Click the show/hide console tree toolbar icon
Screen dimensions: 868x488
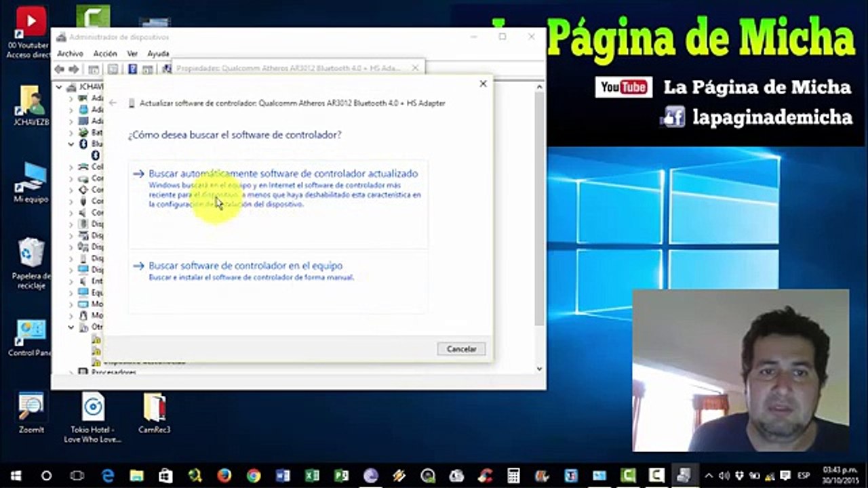click(x=94, y=69)
